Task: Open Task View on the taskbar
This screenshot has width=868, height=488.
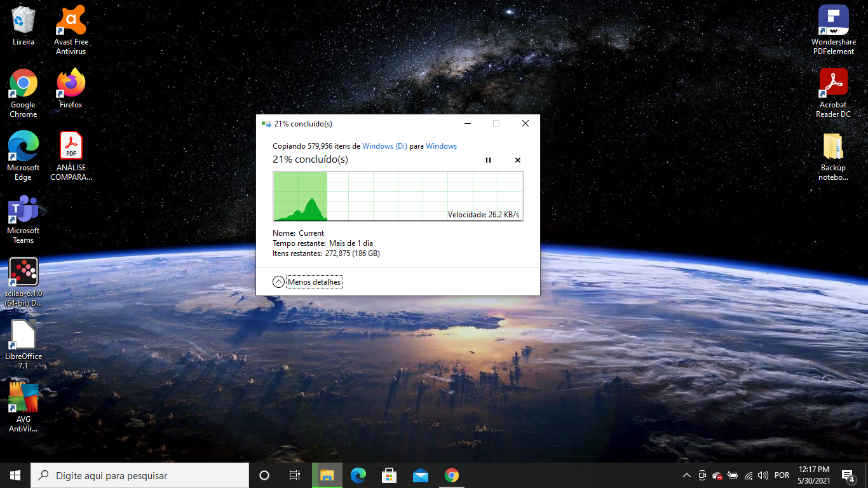Action: [x=295, y=475]
